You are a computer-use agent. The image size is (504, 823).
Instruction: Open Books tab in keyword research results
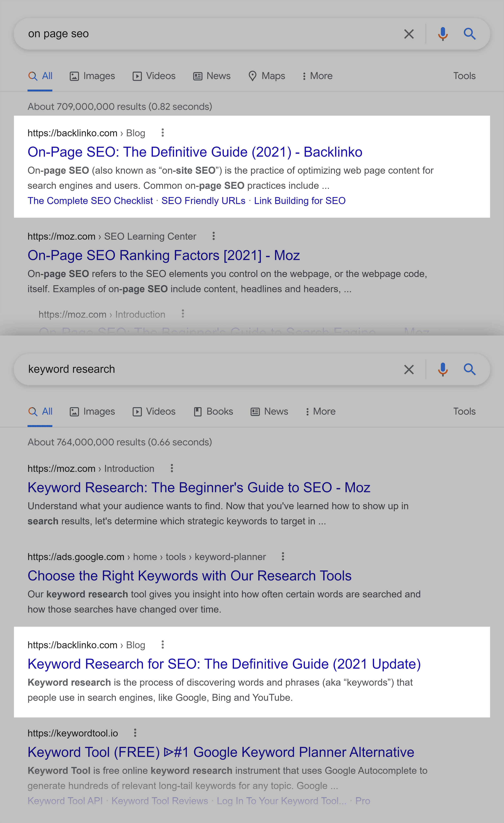tap(213, 411)
